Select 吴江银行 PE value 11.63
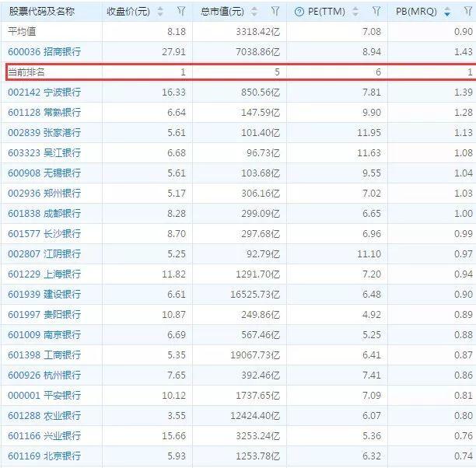Image resolution: width=476 pixels, height=468 pixels. (369, 153)
